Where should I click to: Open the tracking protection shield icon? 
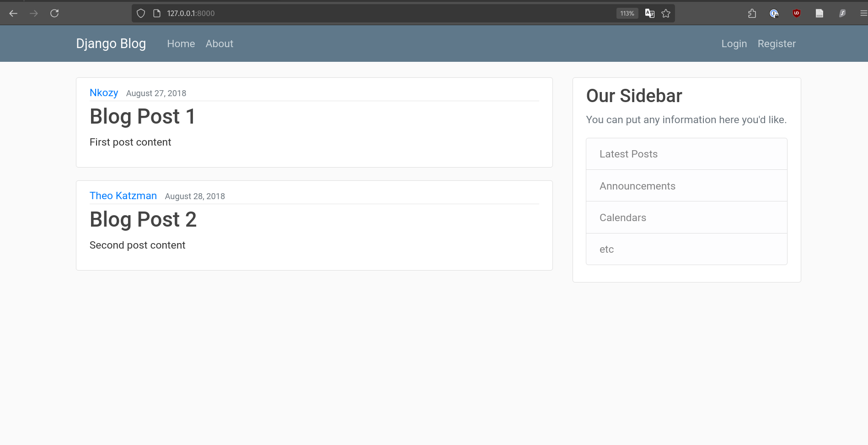coord(141,13)
